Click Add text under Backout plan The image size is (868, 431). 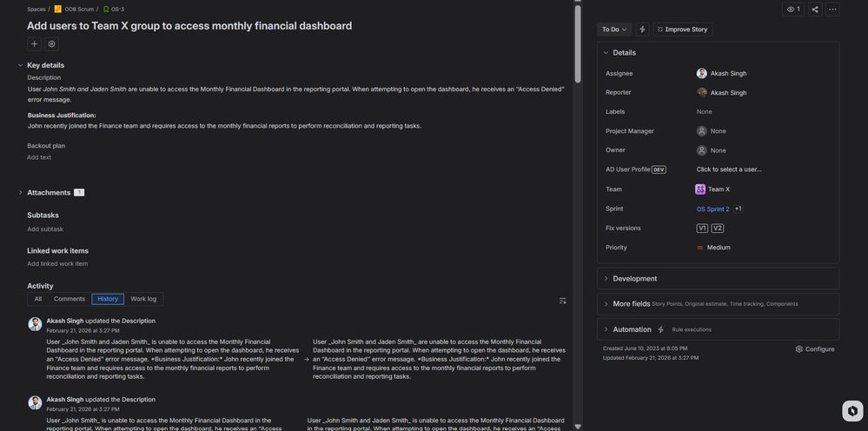(39, 157)
